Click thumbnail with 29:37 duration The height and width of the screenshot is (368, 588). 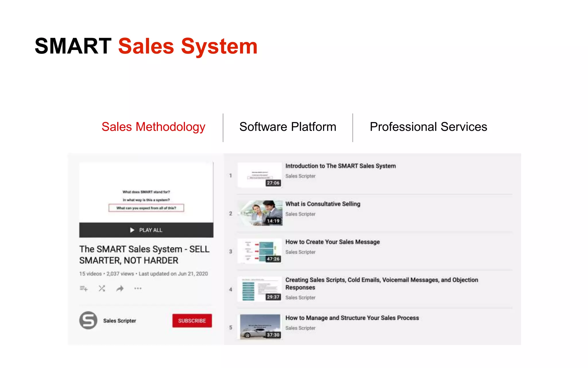pos(260,289)
